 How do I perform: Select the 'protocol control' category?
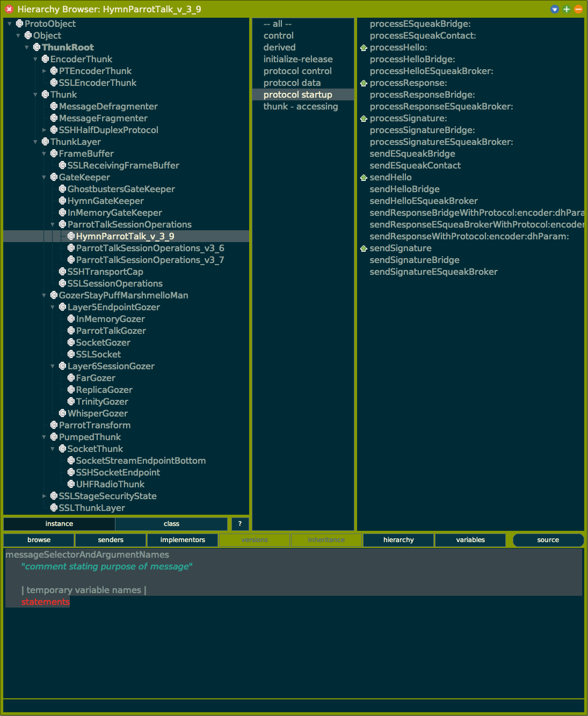[297, 71]
